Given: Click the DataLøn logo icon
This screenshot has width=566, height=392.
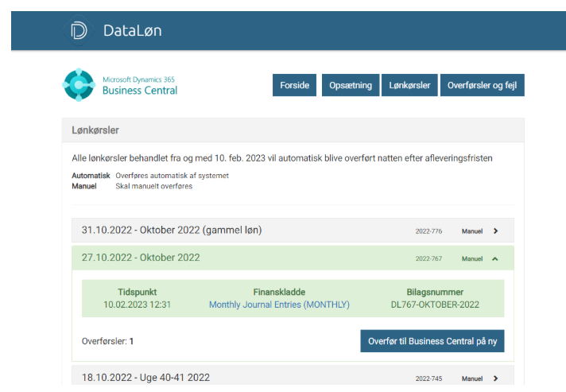Looking at the screenshot, I should [79, 31].
